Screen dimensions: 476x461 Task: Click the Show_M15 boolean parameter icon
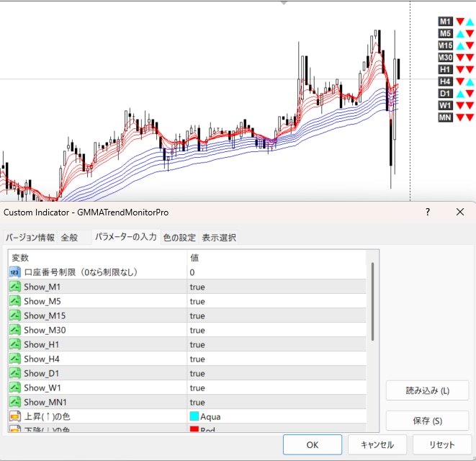coord(15,315)
